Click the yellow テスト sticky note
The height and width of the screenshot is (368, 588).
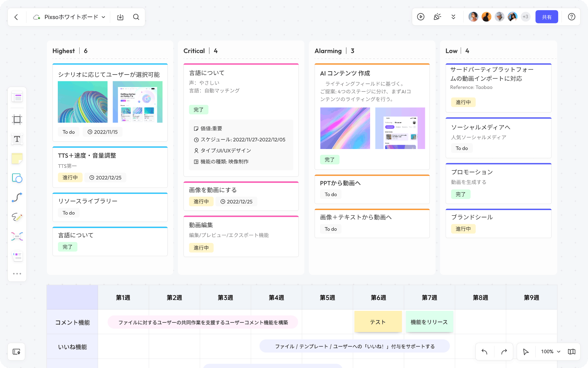point(378,322)
